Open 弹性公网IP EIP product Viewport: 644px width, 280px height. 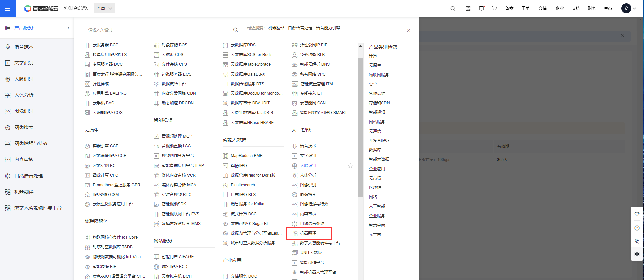(x=314, y=45)
